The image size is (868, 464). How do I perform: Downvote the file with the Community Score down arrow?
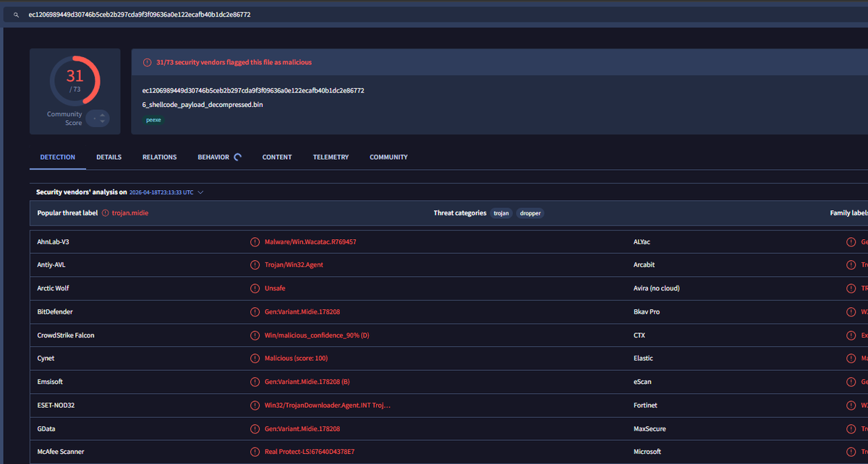[102, 121]
